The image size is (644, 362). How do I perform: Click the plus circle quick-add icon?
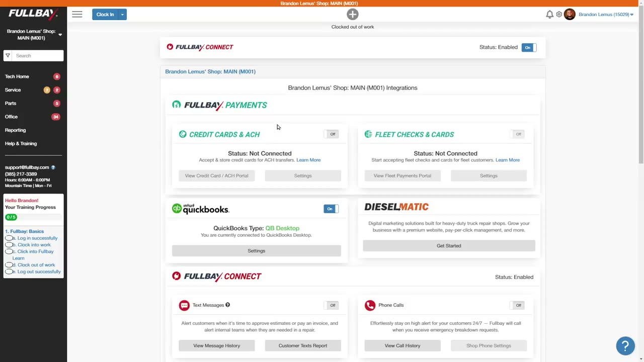(353, 14)
